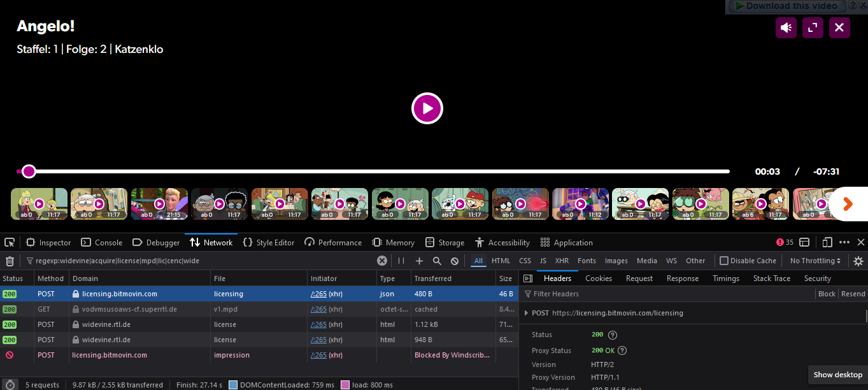Collapse the request details pane toggle icon
868x390 pixels.
528,278
